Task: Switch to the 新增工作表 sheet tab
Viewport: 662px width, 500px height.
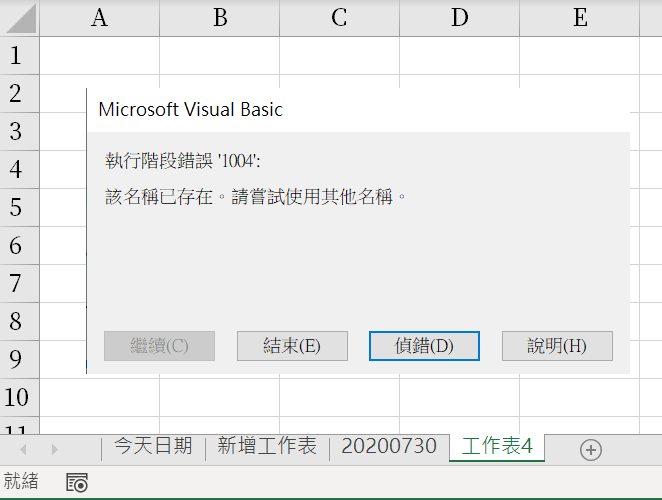Action: point(267,446)
